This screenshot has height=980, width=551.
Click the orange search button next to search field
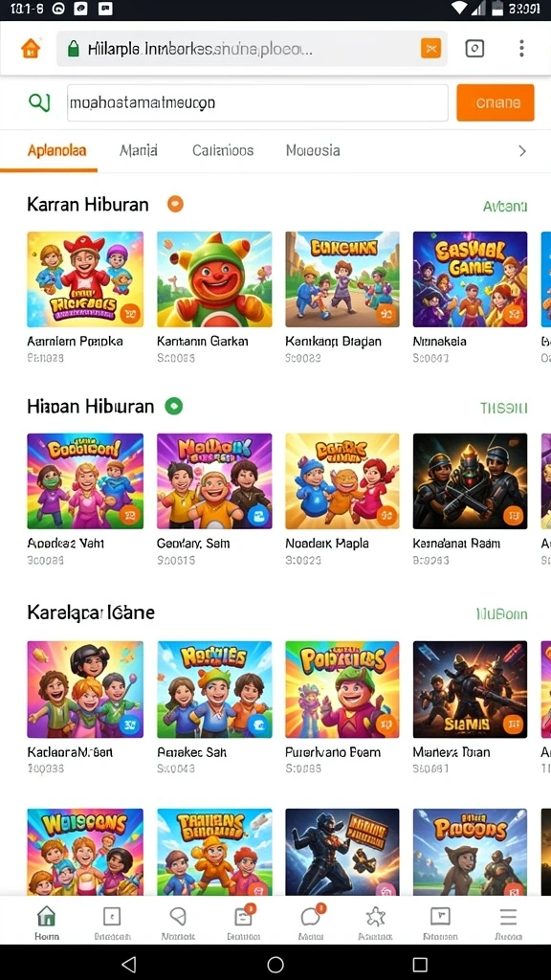[x=496, y=102]
